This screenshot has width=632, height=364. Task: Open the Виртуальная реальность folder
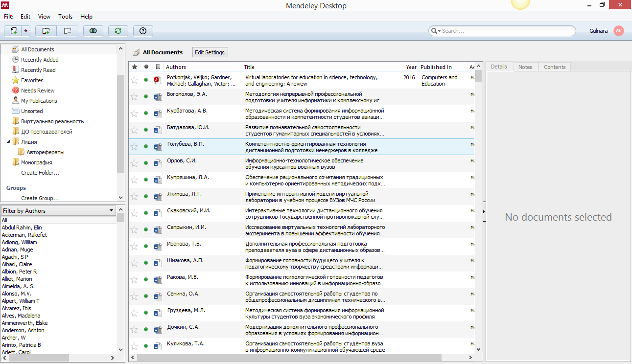coord(52,121)
